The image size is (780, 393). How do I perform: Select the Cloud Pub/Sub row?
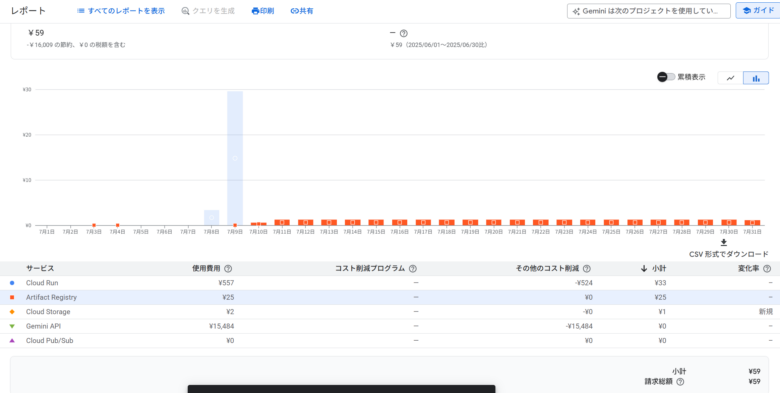(x=390, y=341)
